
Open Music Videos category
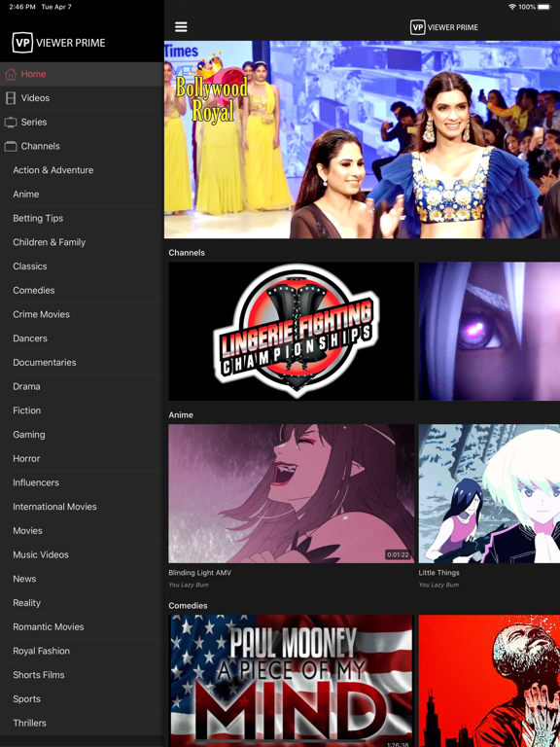coord(82,554)
